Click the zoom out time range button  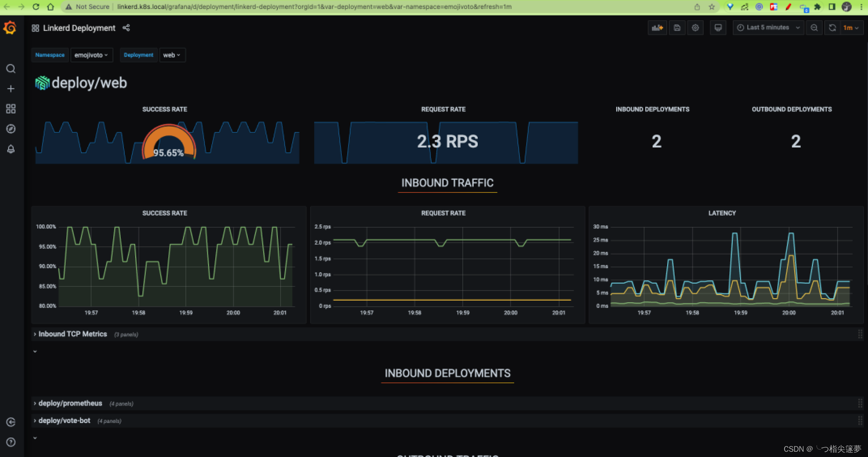coord(814,28)
